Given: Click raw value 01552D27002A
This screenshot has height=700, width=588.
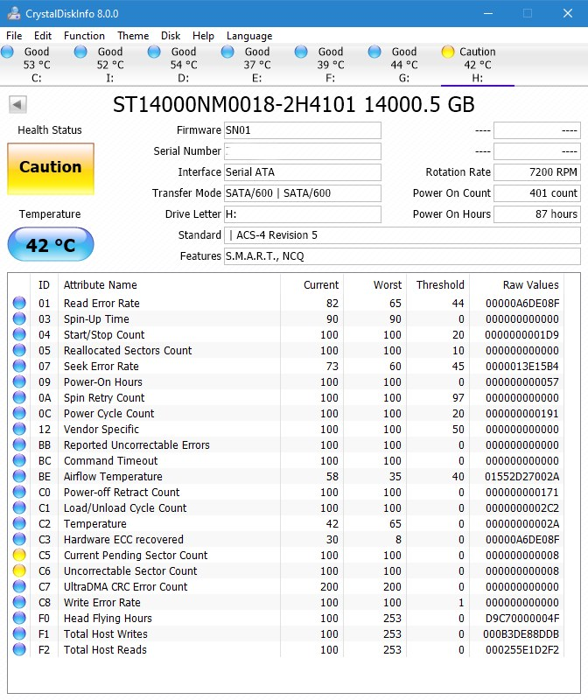Looking at the screenshot, I should 521,476.
